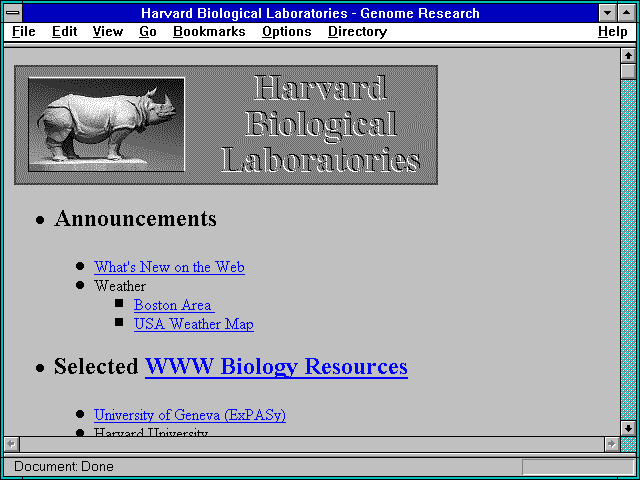The height and width of the screenshot is (480, 640).
Task: Open the Edit menu
Action: point(64,32)
